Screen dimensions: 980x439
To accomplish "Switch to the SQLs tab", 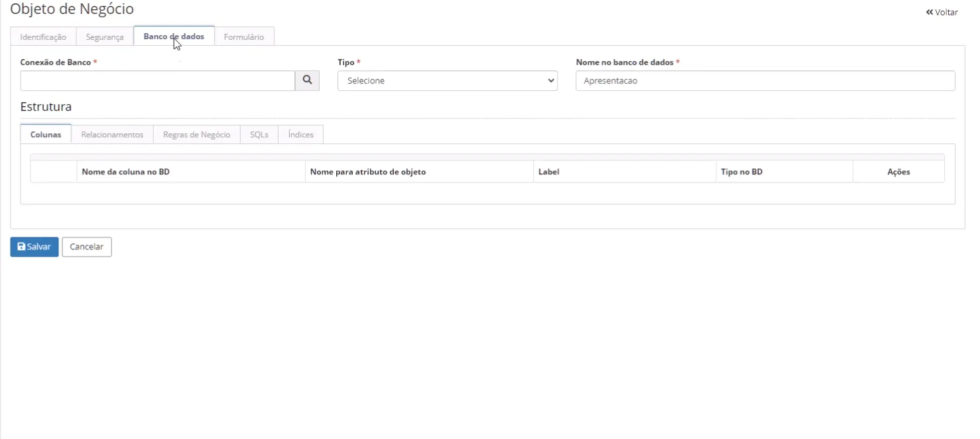I will click(259, 135).
